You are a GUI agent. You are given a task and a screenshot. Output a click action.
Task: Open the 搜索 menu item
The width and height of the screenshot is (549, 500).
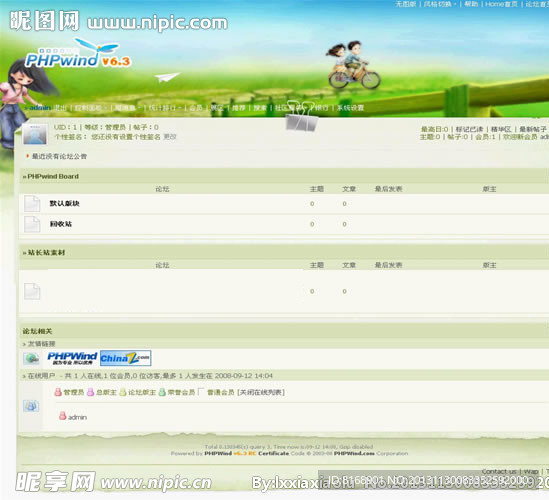(260, 108)
